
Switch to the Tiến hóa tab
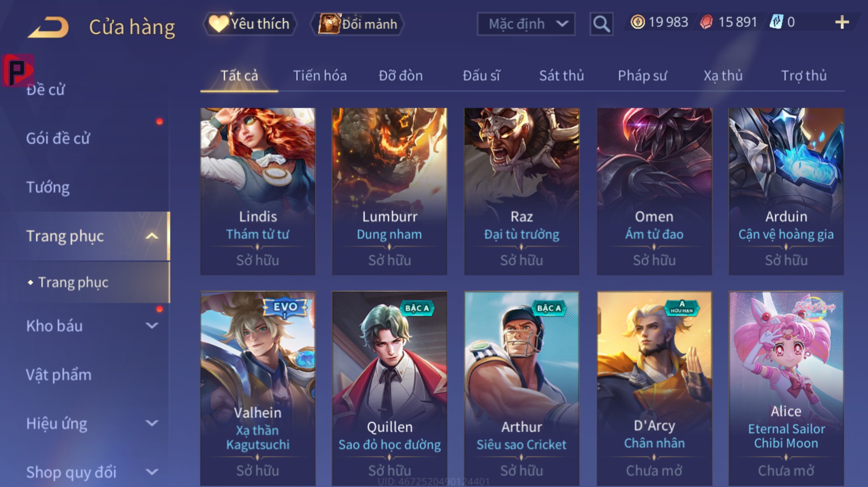[x=320, y=75]
